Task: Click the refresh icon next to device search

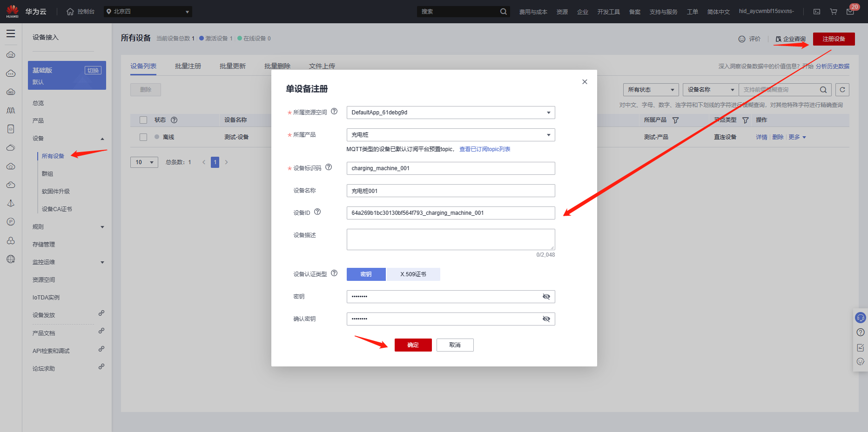Action: (842, 90)
